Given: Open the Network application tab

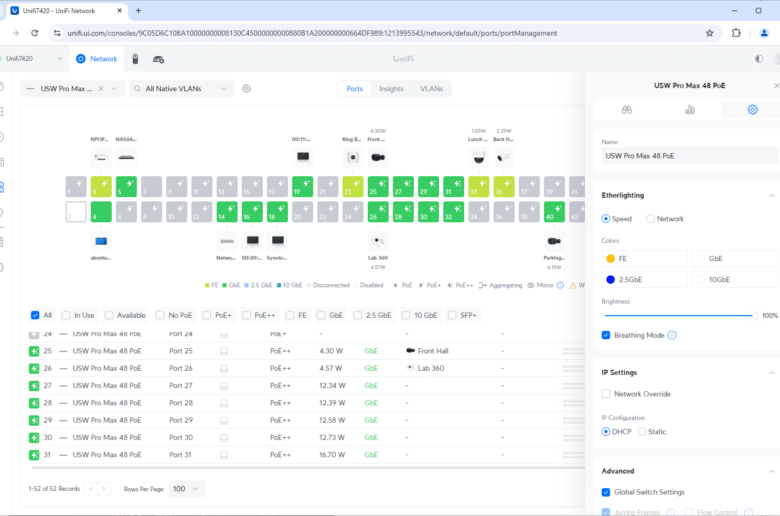Looking at the screenshot, I should pyautogui.click(x=97, y=59).
